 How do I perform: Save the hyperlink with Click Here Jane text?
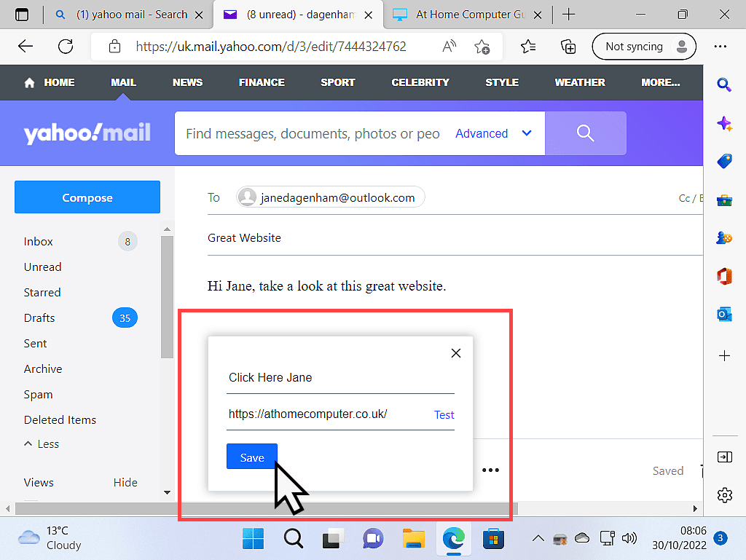[251, 457]
